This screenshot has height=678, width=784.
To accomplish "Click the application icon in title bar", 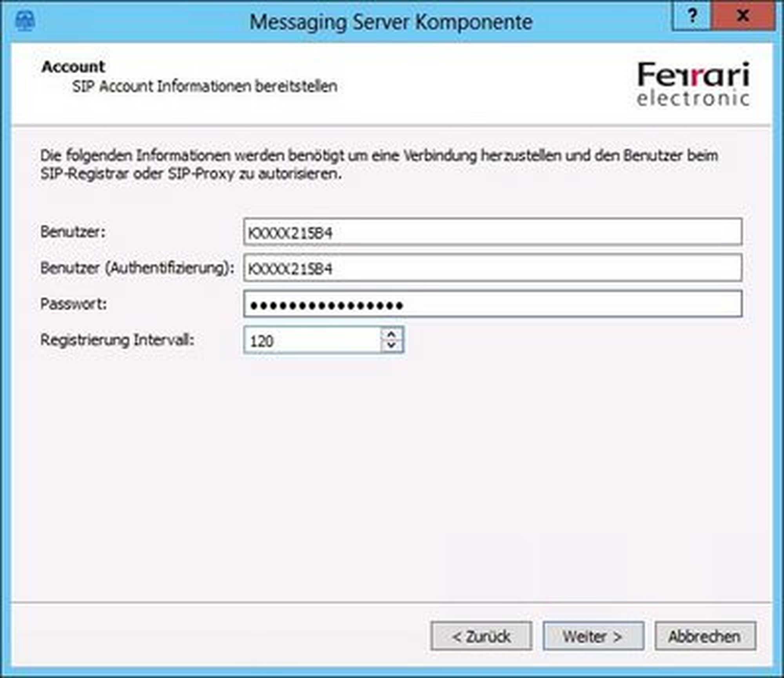I will pyautogui.click(x=25, y=20).
